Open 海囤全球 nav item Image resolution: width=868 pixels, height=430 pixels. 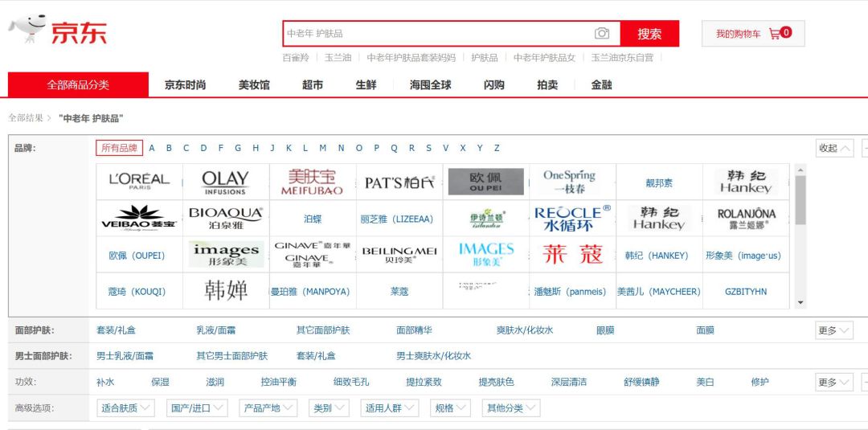(430, 85)
